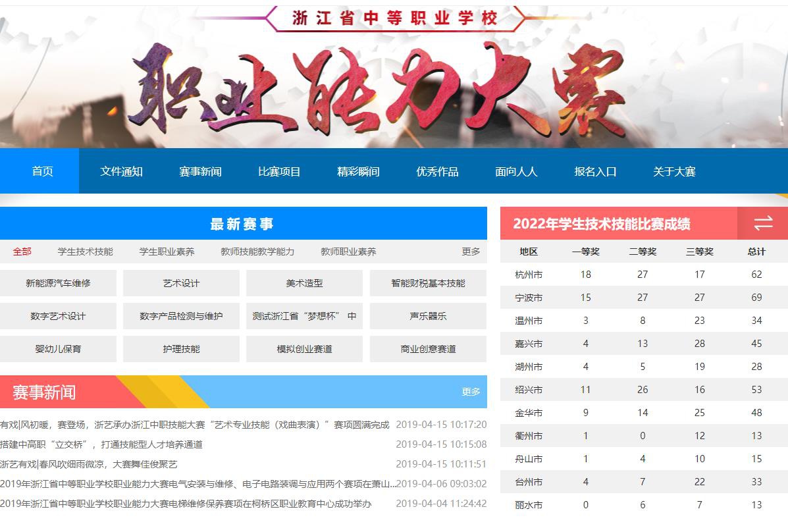Viewport: 788px width, 532px height.
Task: Open the 报名入口 navigation link
Action: pos(595,171)
